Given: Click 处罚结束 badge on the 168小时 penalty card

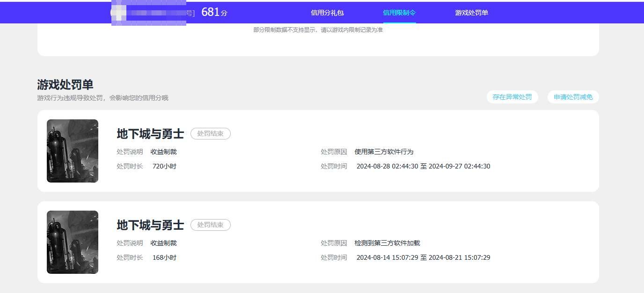Looking at the screenshot, I should pyautogui.click(x=211, y=225).
